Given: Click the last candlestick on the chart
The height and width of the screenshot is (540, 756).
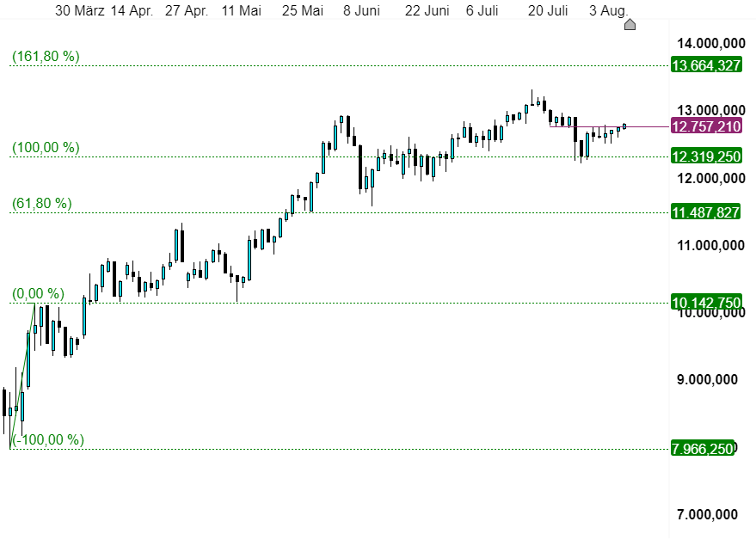Looking at the screenshot, I should pyautogui.click(x=624, y=126).
